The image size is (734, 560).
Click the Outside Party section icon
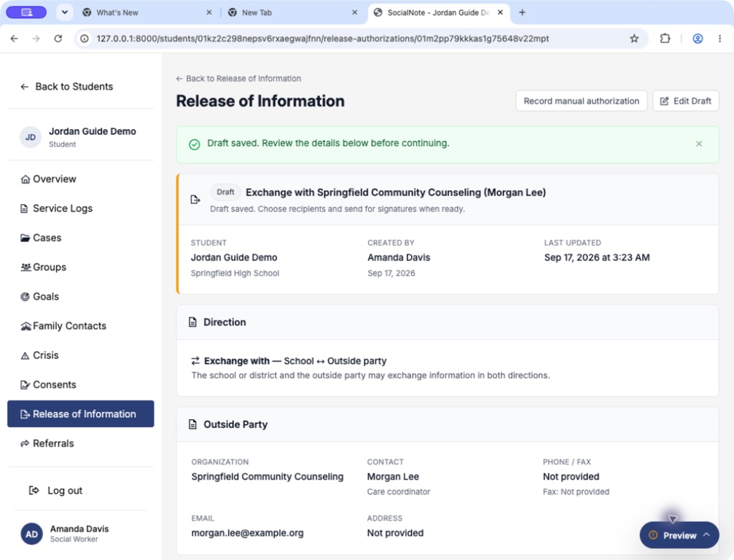pos(193,424)
